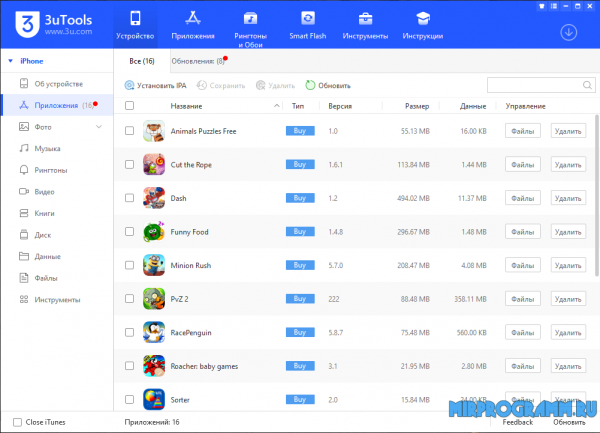Expand the Фото chevron
This screenshot has width=600, height=433.
tap(99, 127)
